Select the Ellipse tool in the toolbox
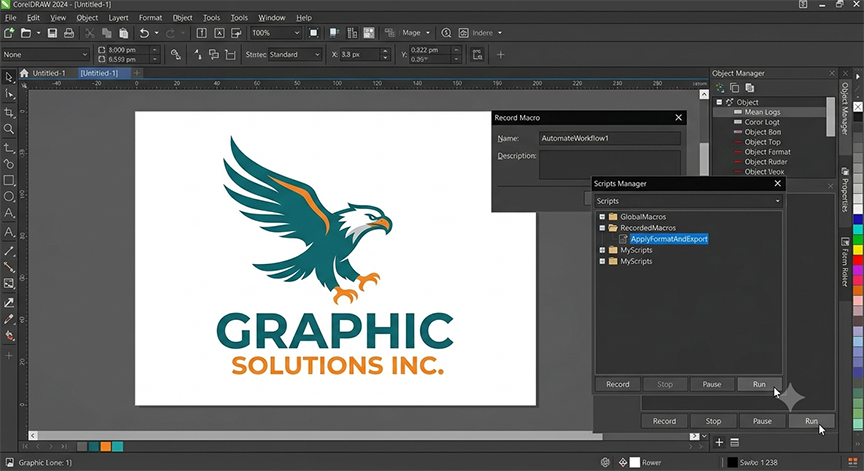Screen dimensions: 864x471 9,197
